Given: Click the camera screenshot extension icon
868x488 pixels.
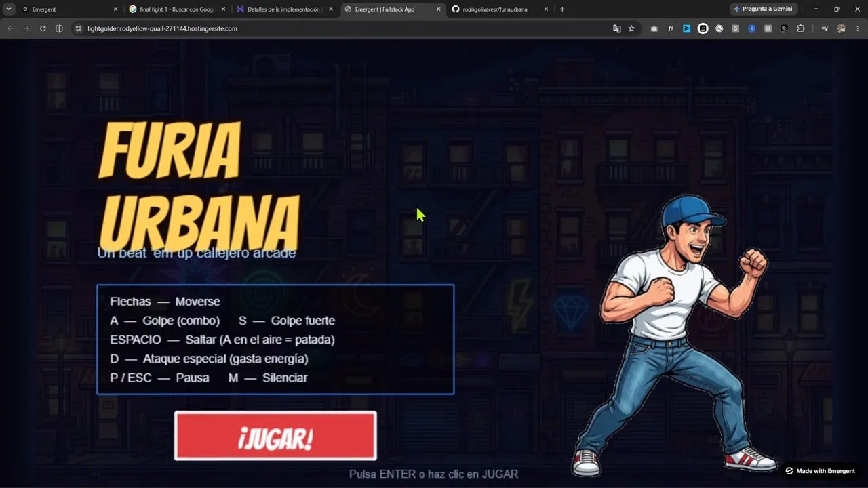Looking at the screenshot, I should pos(654,28).
